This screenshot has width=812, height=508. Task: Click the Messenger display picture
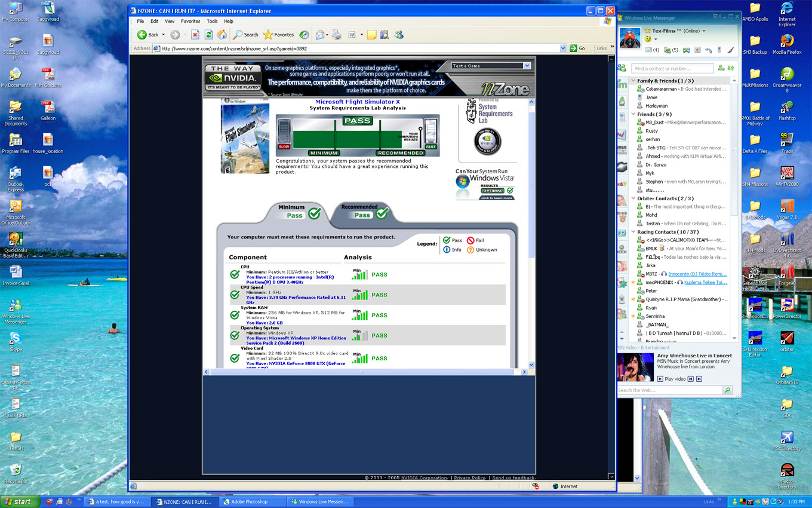(630, 38)
